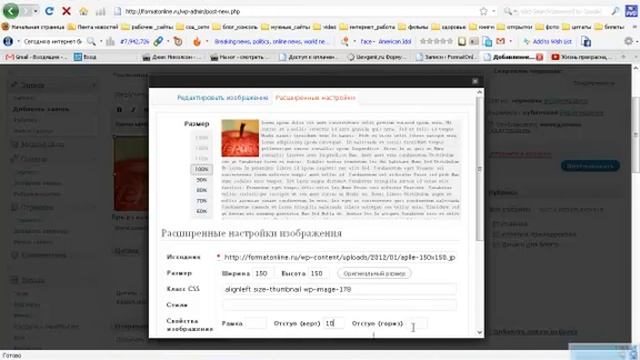
Task: Bookmark page with the star icon
Action: pos(484,11)
